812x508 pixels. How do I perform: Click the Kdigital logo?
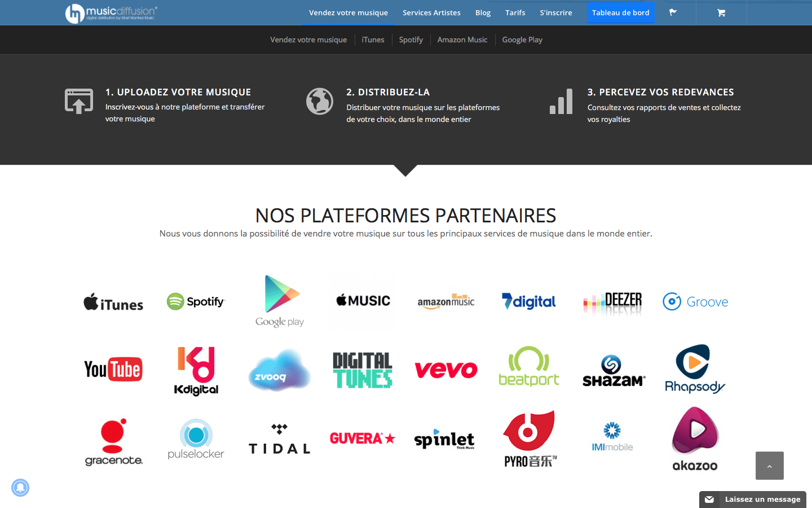coord(196,371)
